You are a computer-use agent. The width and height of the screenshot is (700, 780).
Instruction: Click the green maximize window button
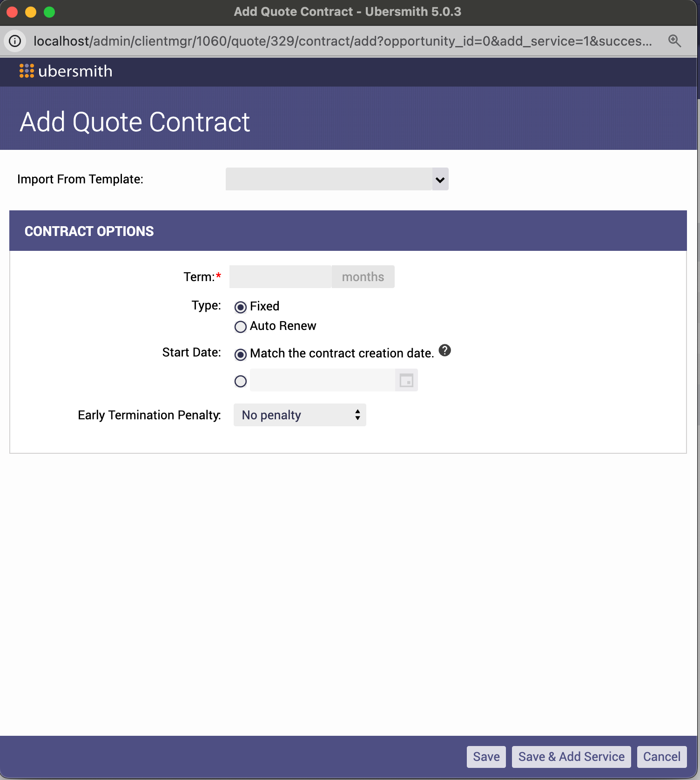[49, 12]
